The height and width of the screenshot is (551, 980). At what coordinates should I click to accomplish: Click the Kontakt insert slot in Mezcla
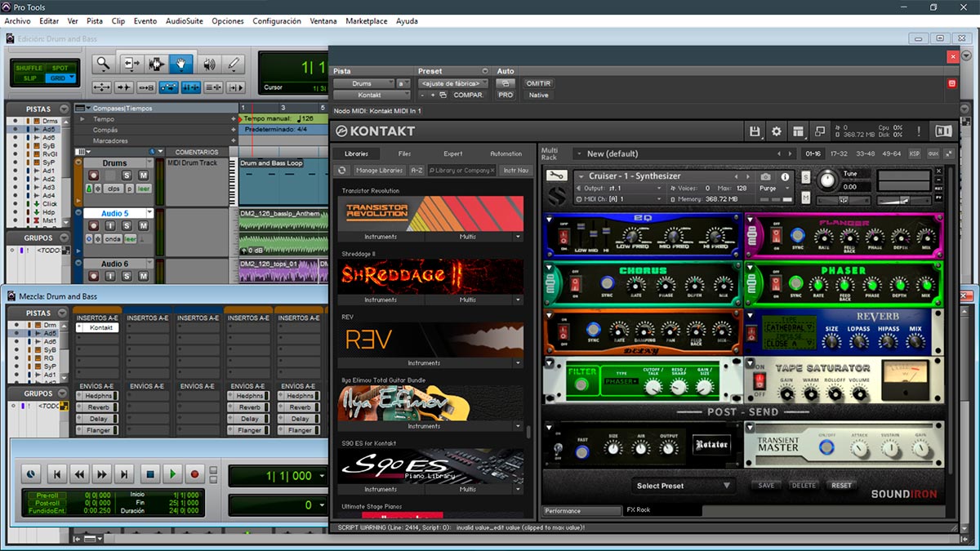(97, 327)
